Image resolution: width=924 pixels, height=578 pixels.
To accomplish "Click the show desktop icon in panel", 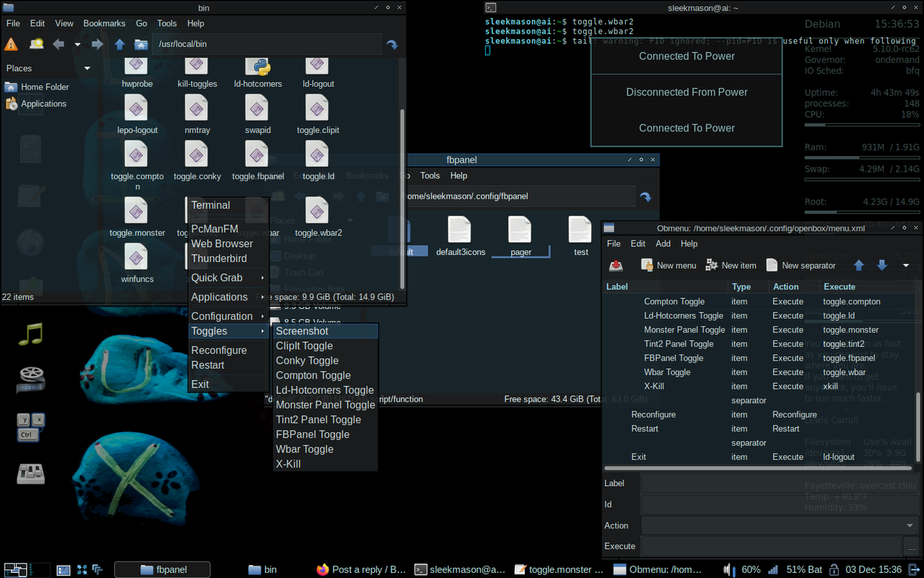I will point(64,569).
